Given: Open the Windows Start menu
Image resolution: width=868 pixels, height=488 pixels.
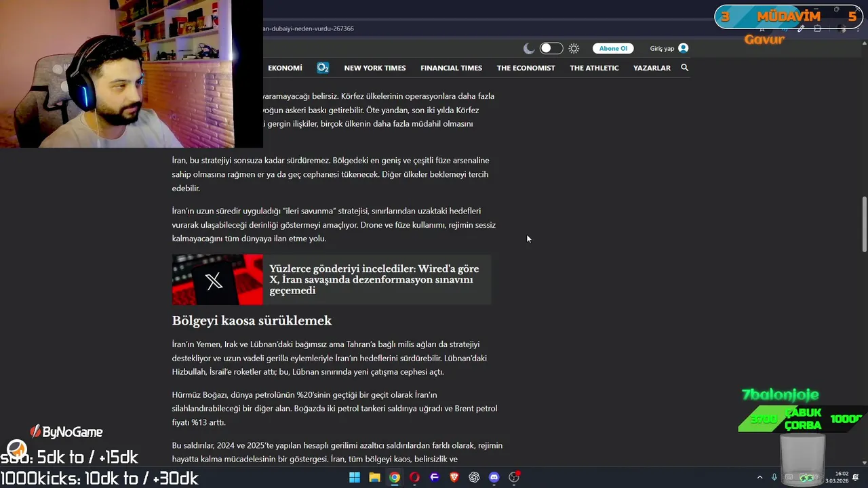Looking at the screenshot, I should [x=355, y=477].
